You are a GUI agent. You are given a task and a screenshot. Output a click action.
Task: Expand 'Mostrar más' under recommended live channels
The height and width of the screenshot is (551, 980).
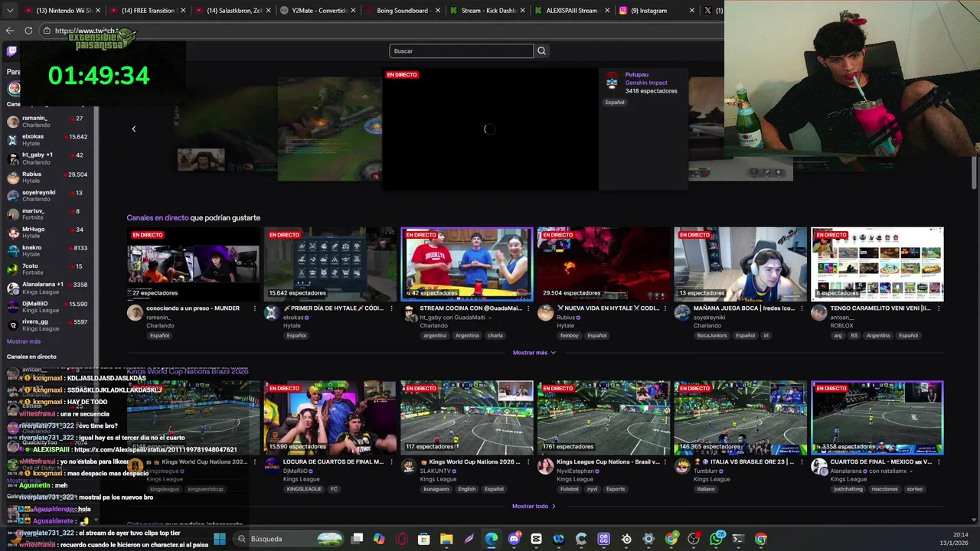[534, 353]
